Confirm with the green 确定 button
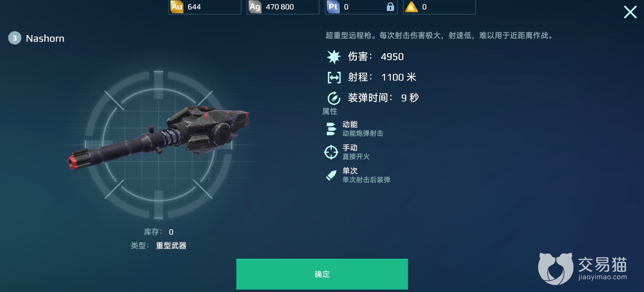 pyautogui.click(x=322, y=274)
